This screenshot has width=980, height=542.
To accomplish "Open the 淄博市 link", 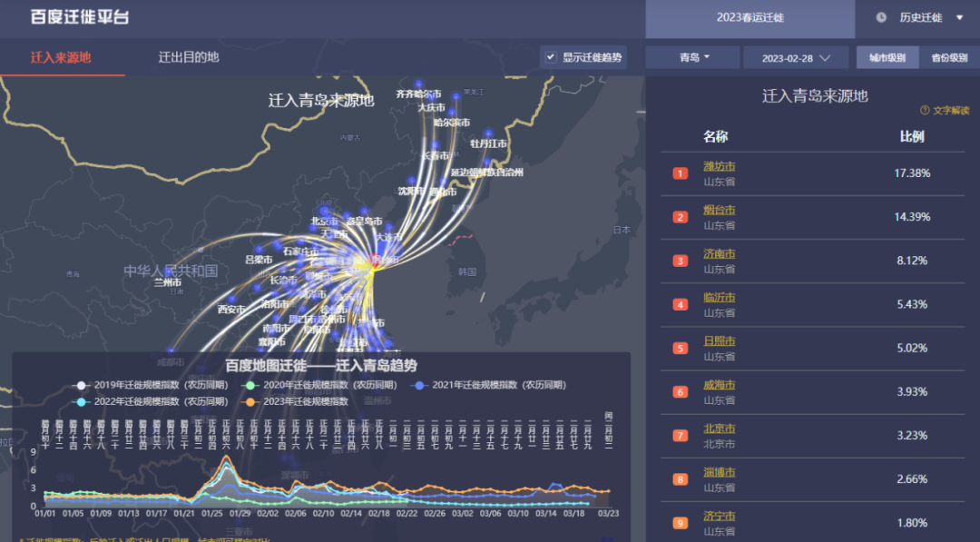I will (720, 473).
